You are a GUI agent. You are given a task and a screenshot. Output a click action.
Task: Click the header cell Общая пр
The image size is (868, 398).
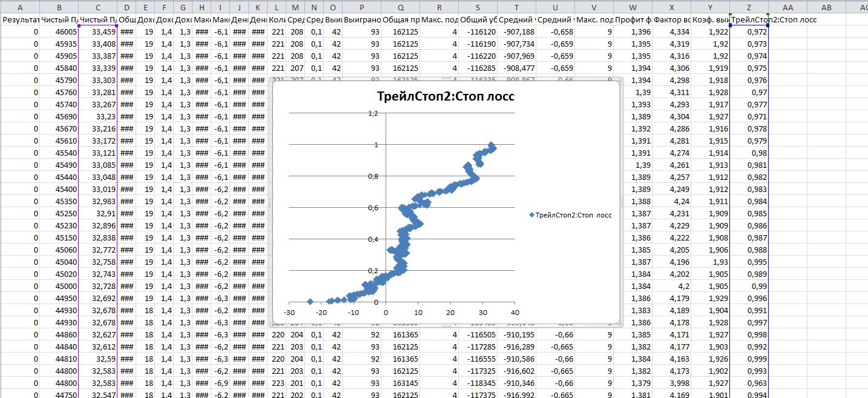pos(401,19)
